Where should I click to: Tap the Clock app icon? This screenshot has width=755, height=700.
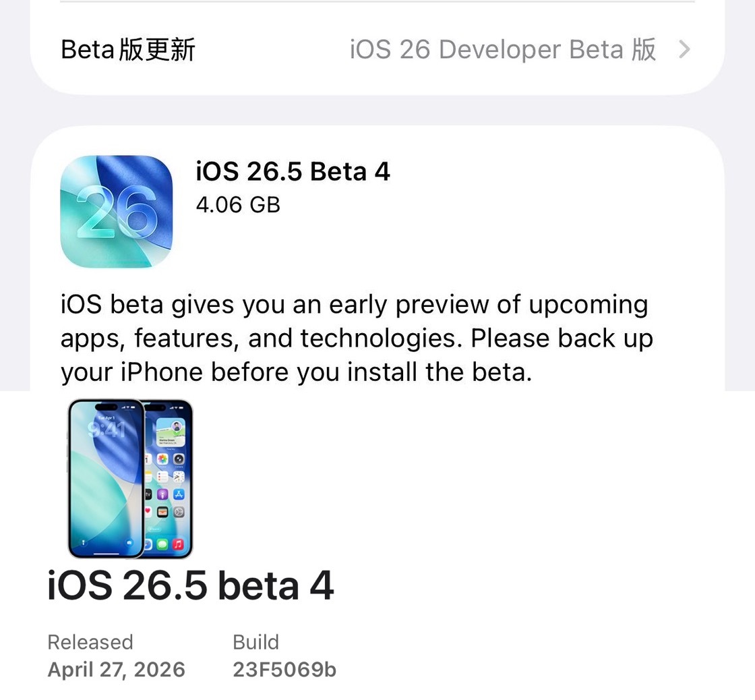[x=179, y=477]
